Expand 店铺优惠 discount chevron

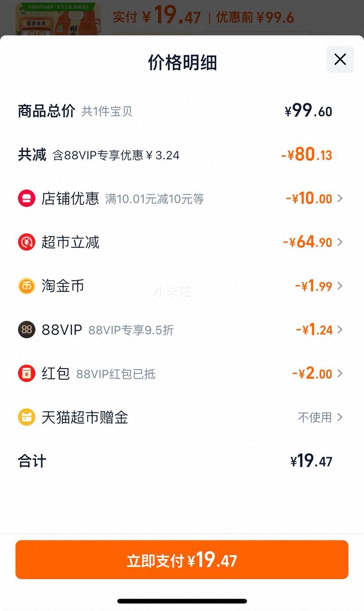coord(340,199)
